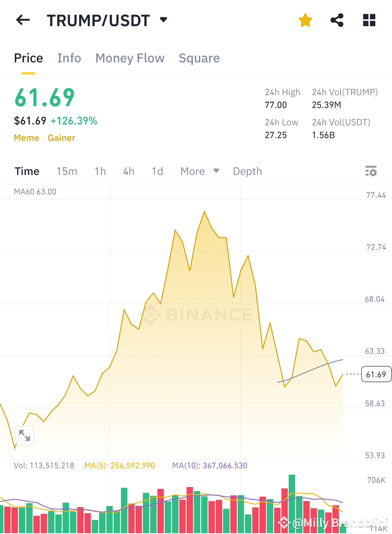This screenshot has width=392, height=534.
Task: Expand the Time interval option
Action: click(x=27, y=171)
